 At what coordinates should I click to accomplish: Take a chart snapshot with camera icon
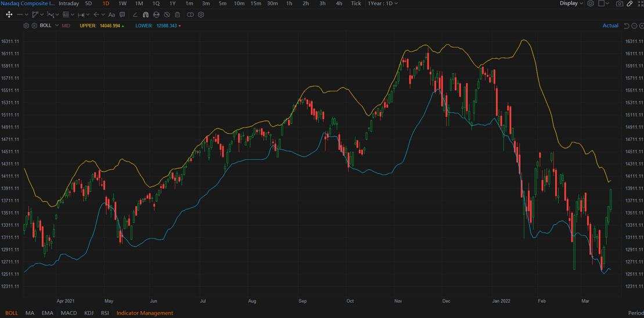[x=620, y=3]
